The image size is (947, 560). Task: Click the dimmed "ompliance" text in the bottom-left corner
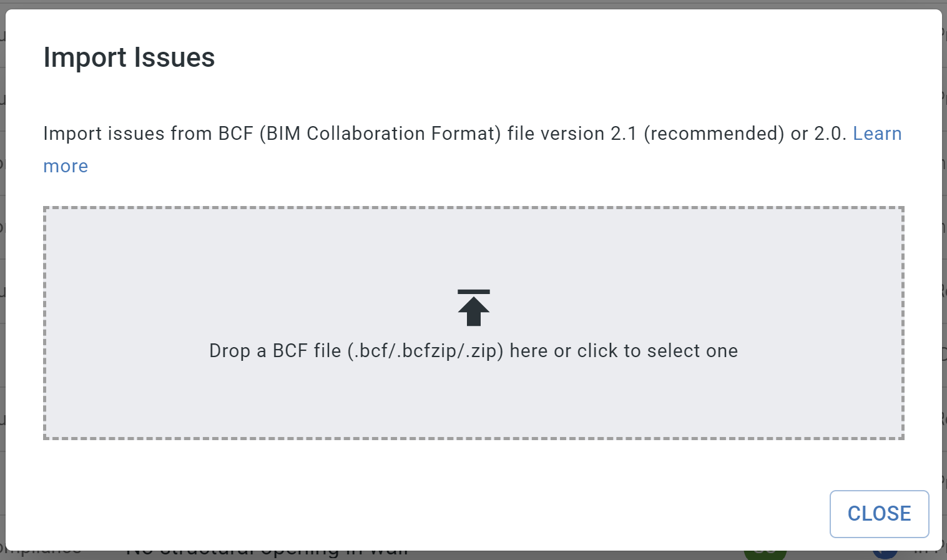41,553
